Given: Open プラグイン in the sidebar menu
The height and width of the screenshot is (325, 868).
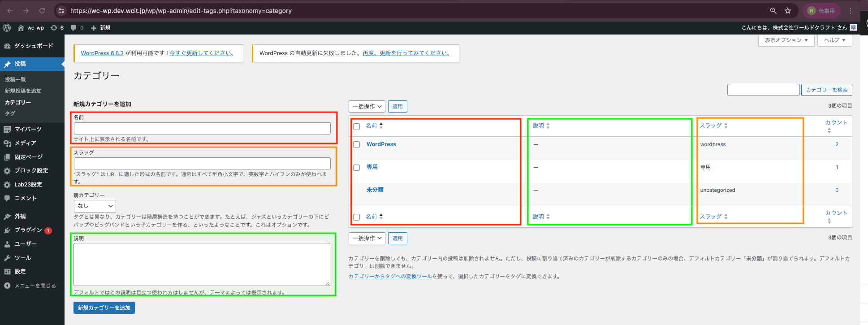Looking at the screenshot, I should 28,230.
